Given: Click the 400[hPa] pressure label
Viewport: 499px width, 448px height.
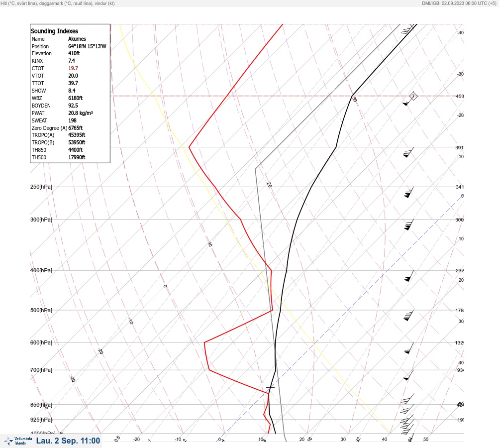Looking at the screenshot, I should (41, 270).
